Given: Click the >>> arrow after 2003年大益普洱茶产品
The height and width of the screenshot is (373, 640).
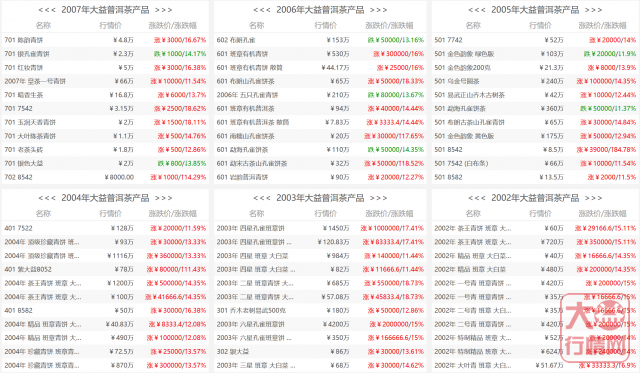Looking at the screenshot, I should (379, 198).
